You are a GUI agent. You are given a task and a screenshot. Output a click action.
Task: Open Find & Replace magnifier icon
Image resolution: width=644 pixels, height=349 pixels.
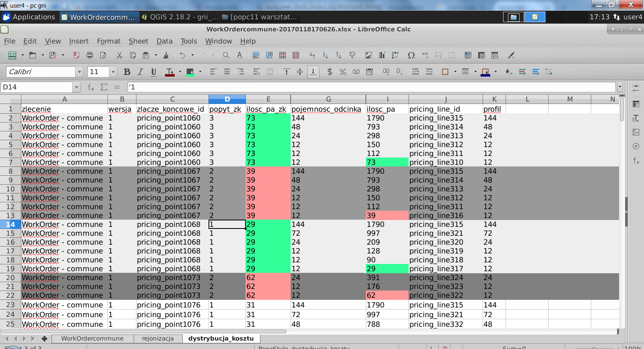[x=226, y=55]
